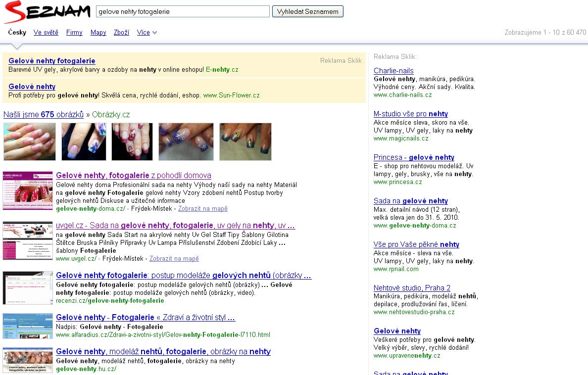The width and height of the screenshot is (588, 375).
Task: Open the first pink nails image thumbnail
Action: point(30,142)
